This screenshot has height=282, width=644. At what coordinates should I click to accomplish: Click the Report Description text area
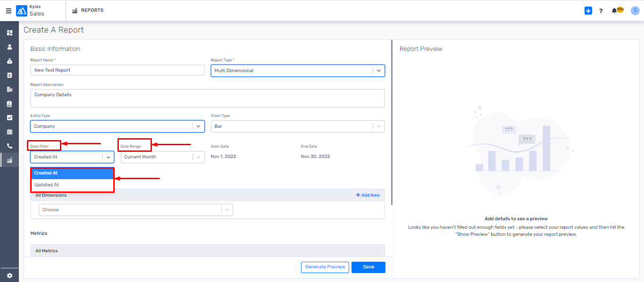208,98
